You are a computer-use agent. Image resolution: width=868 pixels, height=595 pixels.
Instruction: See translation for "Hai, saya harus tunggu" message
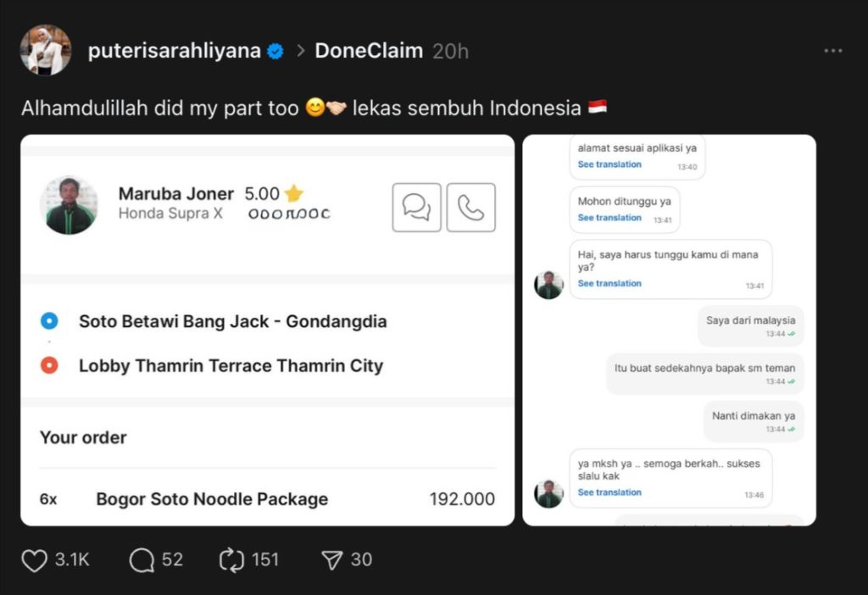tap(609, 284)
